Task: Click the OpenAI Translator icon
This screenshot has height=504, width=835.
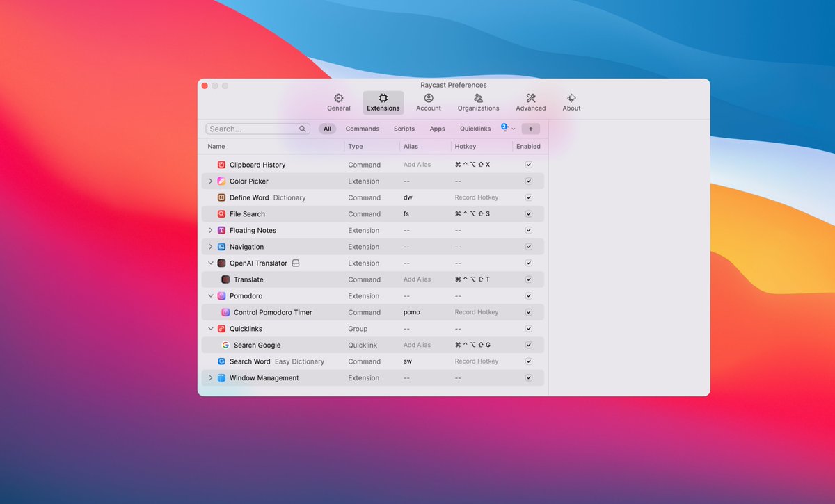Action: 221,263
